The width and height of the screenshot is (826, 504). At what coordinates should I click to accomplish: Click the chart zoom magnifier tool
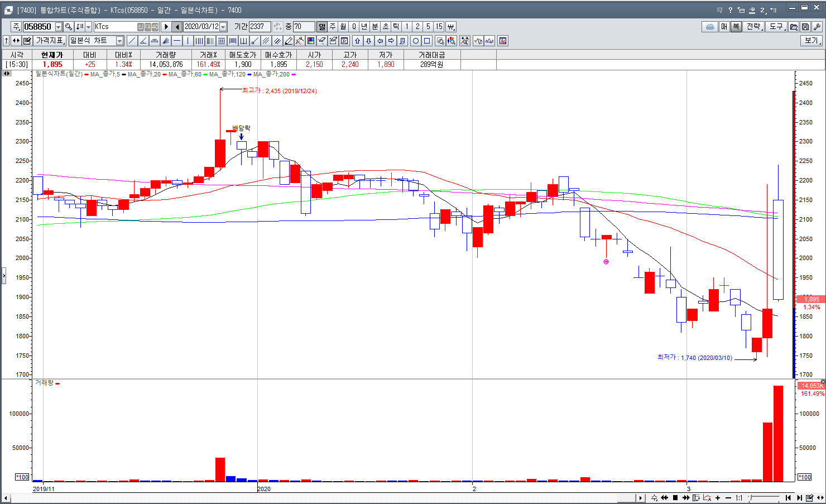click(x=440, y=41)
